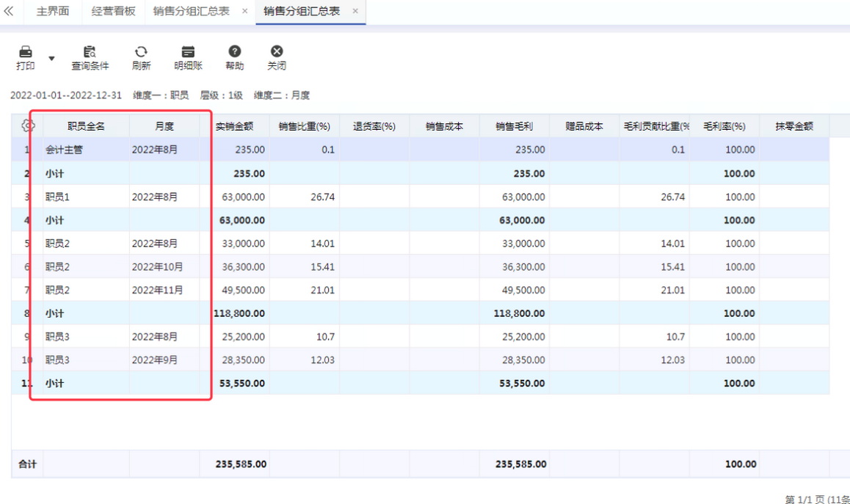This screenshot has height=504, width=850.
Task: Open table column settings gear icon
Action: pyautogui.click(x=28, y=125)
